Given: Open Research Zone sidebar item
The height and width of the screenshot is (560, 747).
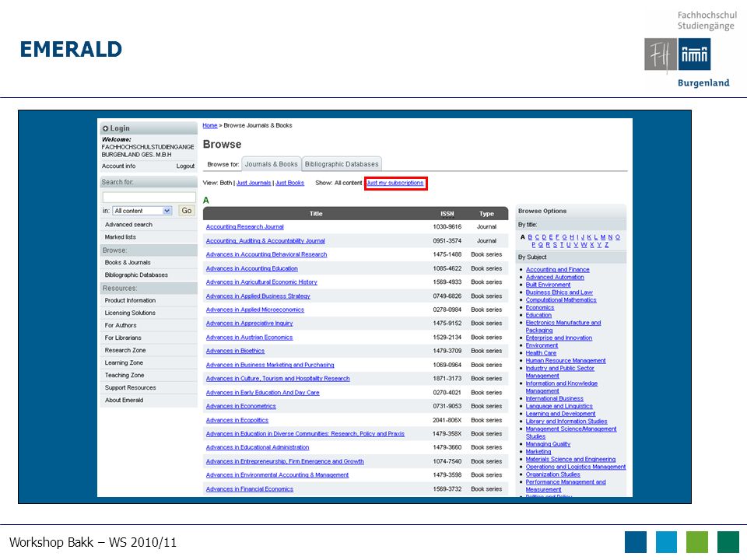Looking at the screenshot, I should (125, 350).
